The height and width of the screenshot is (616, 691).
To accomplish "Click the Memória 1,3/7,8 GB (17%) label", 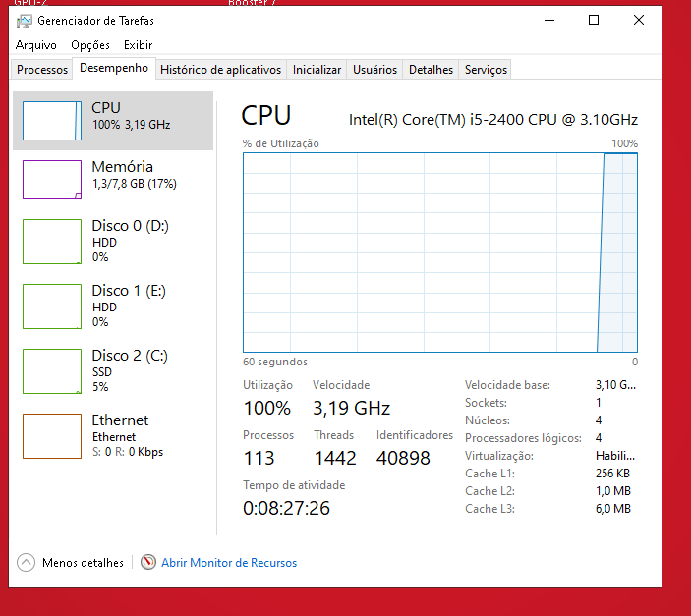I will click(135, 184).
